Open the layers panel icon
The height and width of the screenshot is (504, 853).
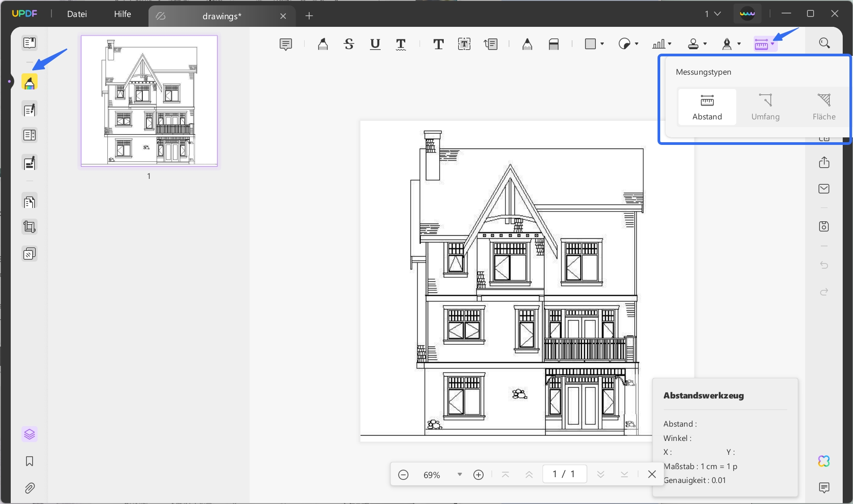tap(30, 434)
